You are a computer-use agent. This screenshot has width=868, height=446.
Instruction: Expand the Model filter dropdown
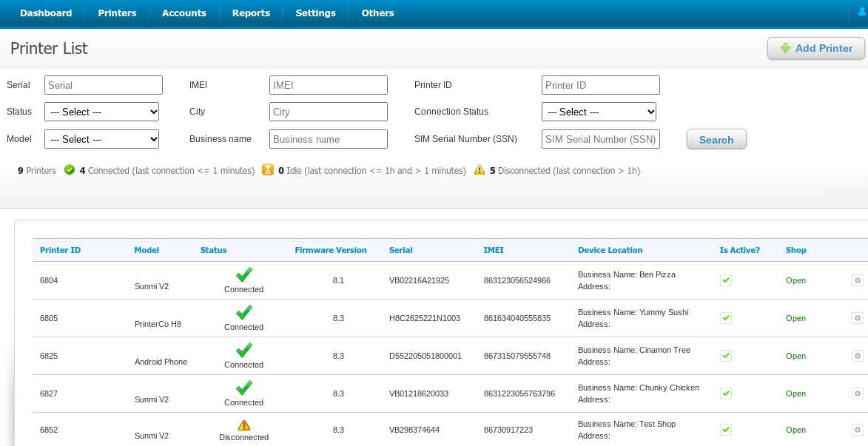coord(102,139)
